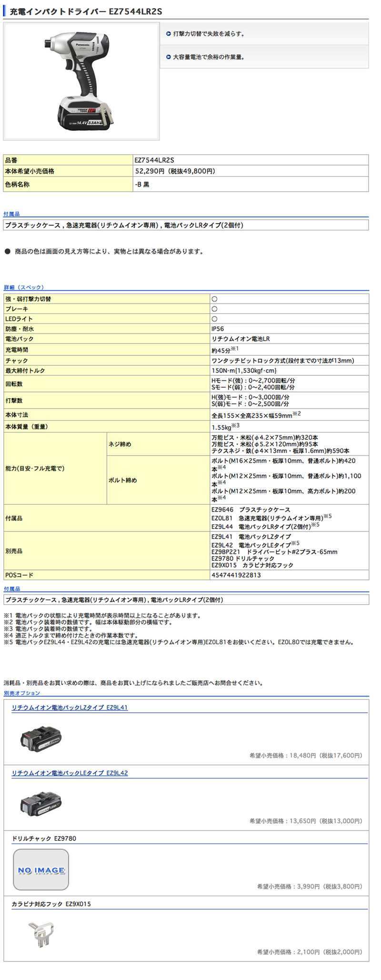Click the price 52,290円 (税抜49,800円)

point(175,171)
